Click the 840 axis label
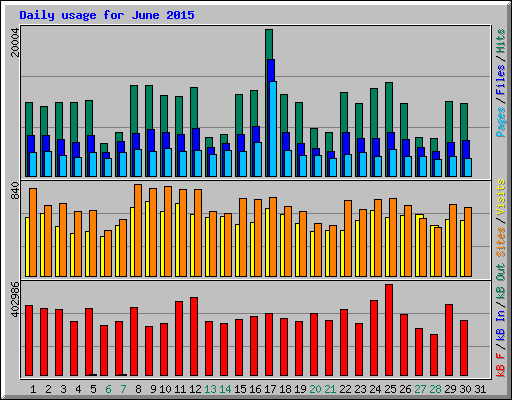This screenshot has width=512, height=400. coord(15,191)
